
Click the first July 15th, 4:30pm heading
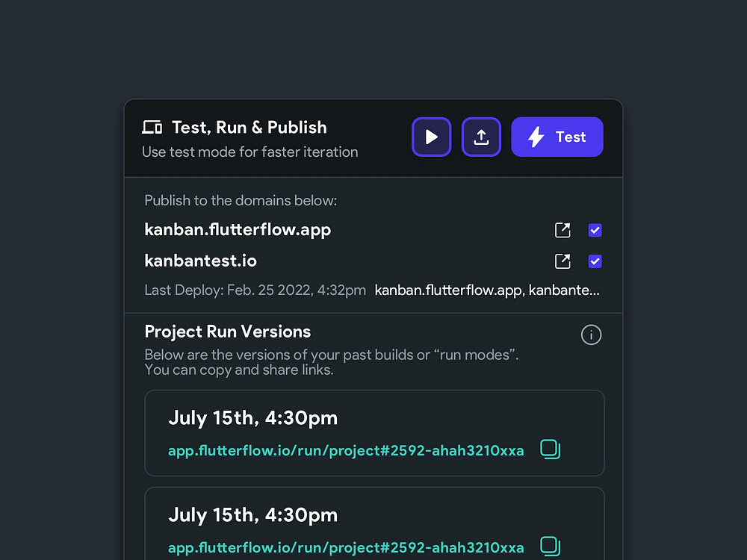[x=253, y=418]
